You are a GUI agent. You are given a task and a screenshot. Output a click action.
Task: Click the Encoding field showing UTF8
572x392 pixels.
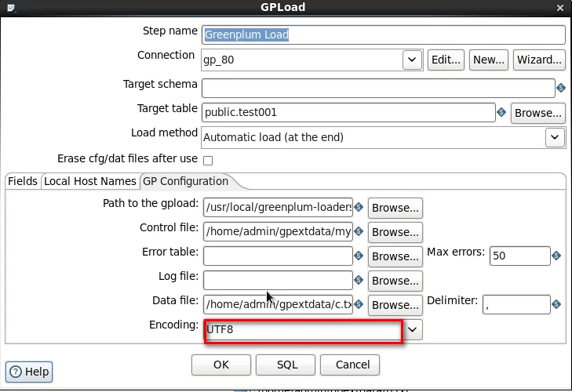[303, 329]
